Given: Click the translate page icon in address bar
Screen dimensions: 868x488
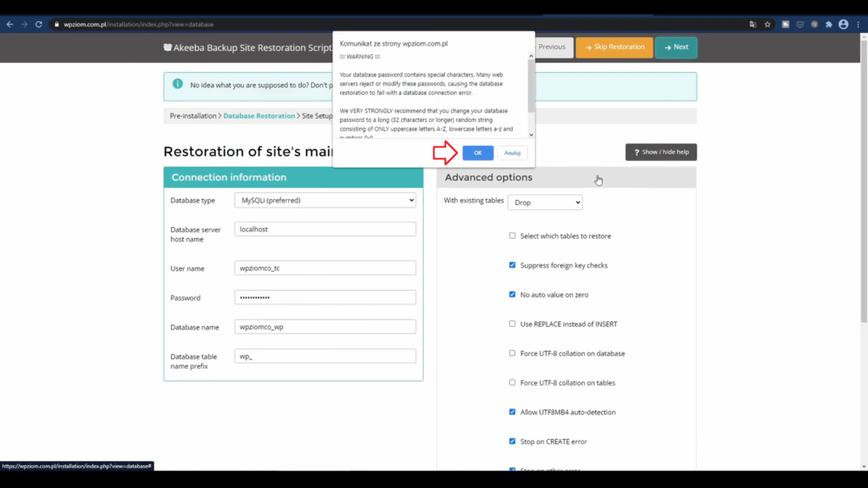Looking at the screenshot, I should click(x=753, y=25).
